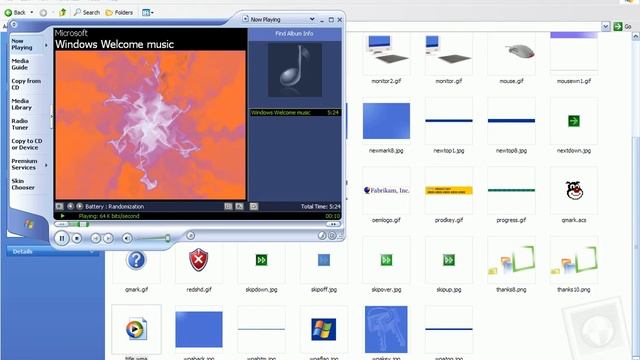The image size is (640, 360).
Task: Open Premium Services tab
Action: click(x=24, y=164)
